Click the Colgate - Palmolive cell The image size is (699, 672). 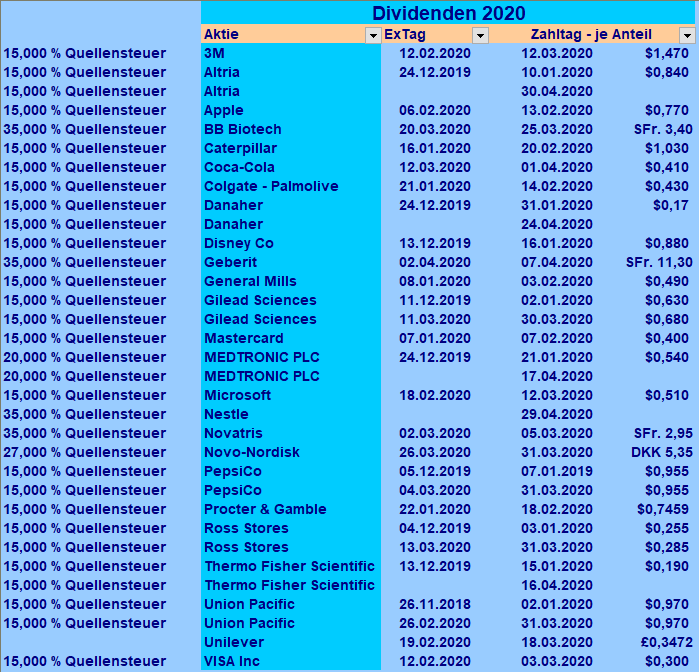291,186
